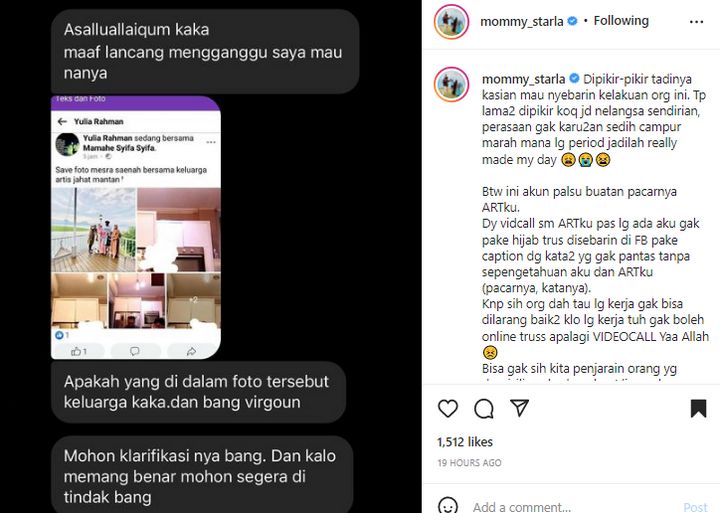Open mommy_starla username link in header
Image resolution: width=720 pixels, height=513 pixels.
coord(522,22)
